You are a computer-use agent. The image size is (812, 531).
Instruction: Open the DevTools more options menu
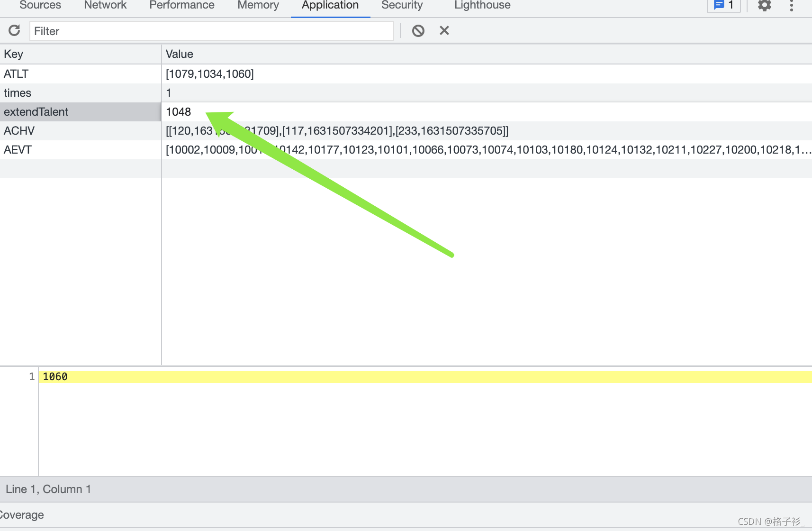[x=791, y=5]
